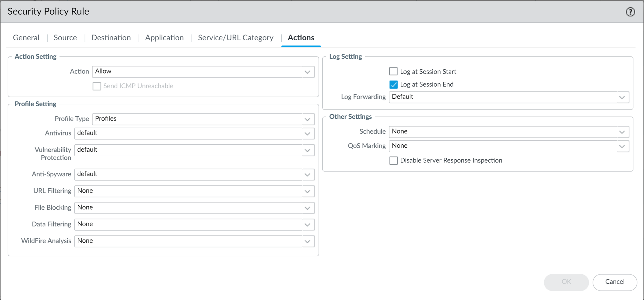Enable Log at Session Start
644x300 pixels.
[393, 71]
